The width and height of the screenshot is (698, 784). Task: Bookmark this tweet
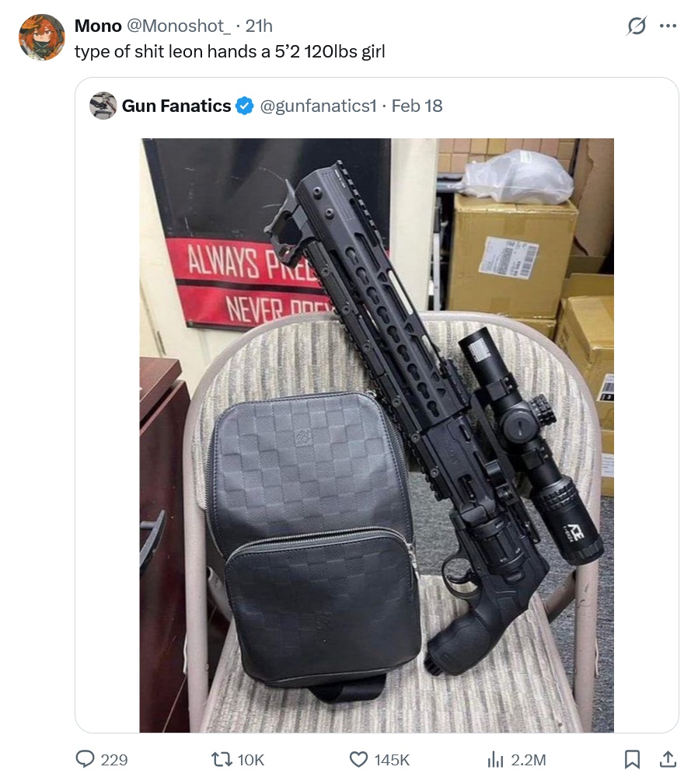(633, 759)
